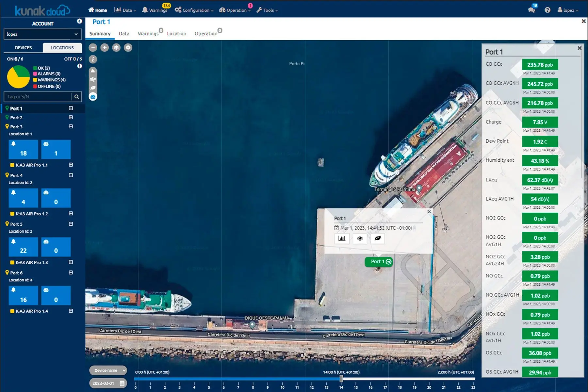Open the help question mark icon

click(x=547, y=10)
